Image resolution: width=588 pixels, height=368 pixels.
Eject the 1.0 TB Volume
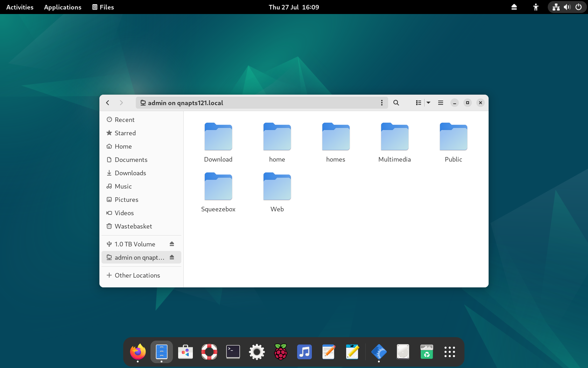click(172, 244)
